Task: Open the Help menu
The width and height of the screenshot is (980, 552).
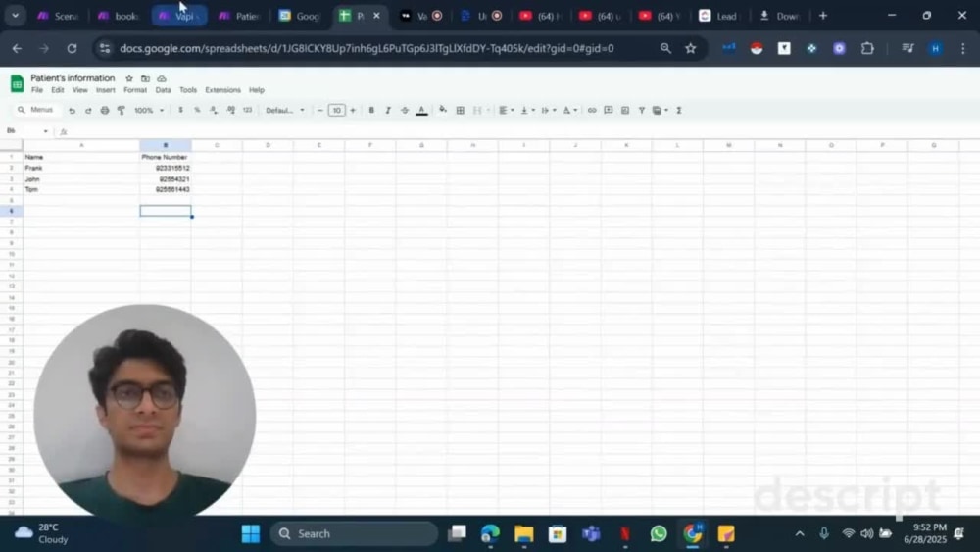Action: pyautogui.click(x=256, y=90)
